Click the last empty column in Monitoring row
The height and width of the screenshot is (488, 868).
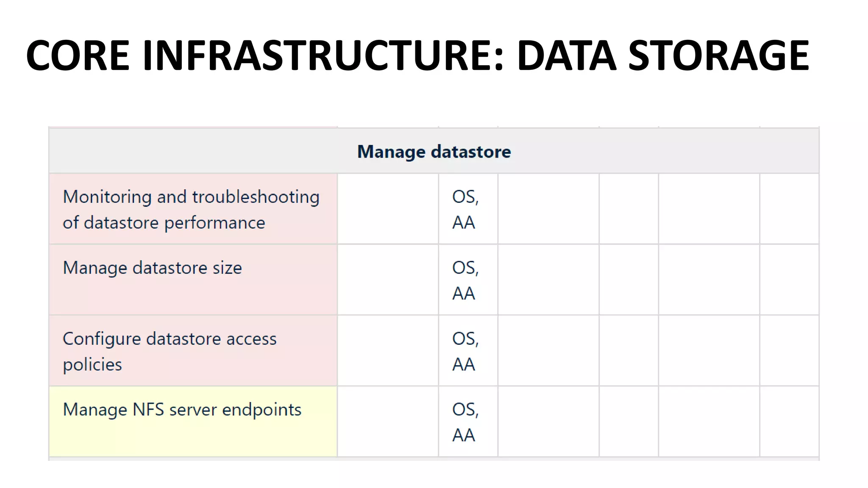[789, 209]
